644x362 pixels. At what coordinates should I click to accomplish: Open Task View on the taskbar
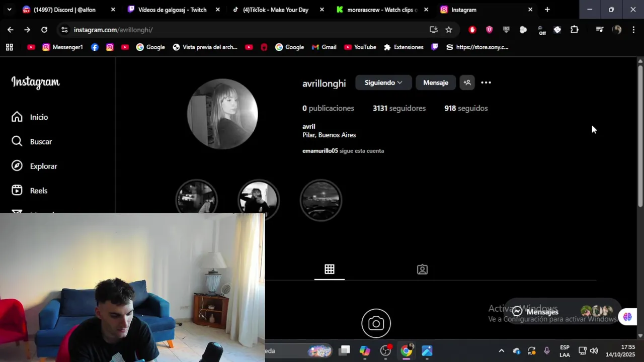(x=345, y=350)
